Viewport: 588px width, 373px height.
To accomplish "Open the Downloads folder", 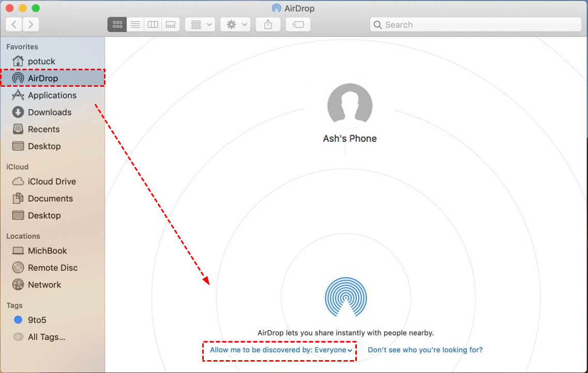I will pyautogui.click(x=53, y=112).
